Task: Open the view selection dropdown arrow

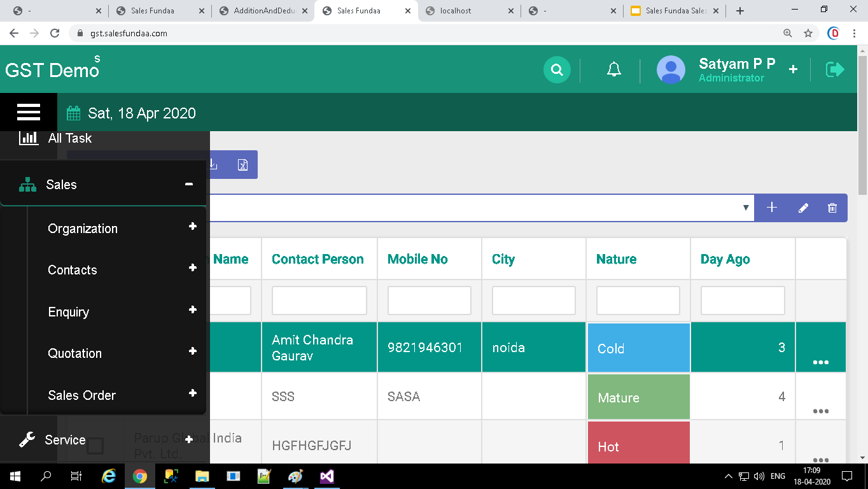Action: [x=745, y=208]
